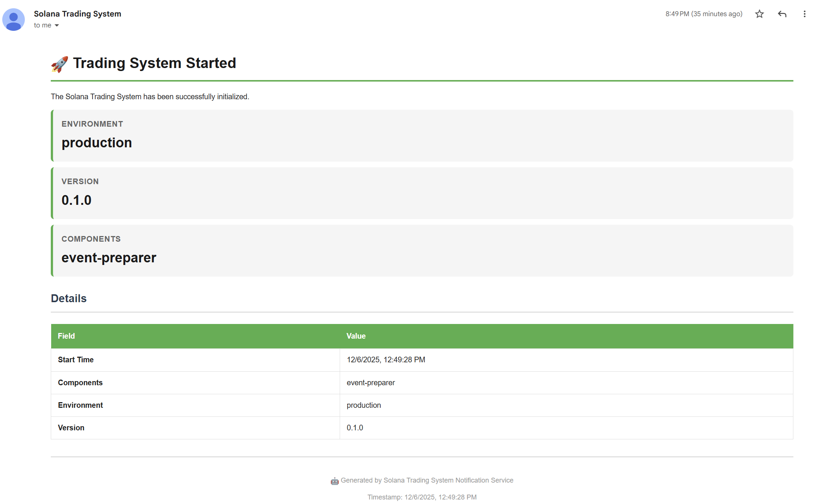The image size is (814, 504).
Task: Click the event-preparer component text
Action: click(x=109, y=257)
